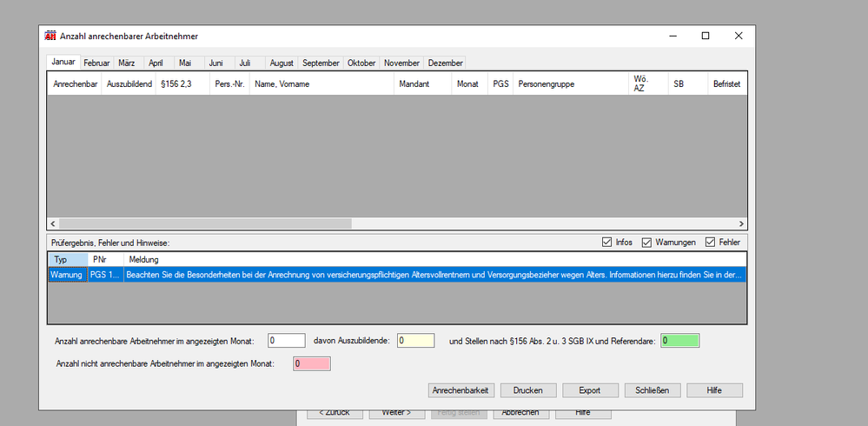868x426 pixels.
Task: Click the Personengruppe column header
Action: coord(546,84)
